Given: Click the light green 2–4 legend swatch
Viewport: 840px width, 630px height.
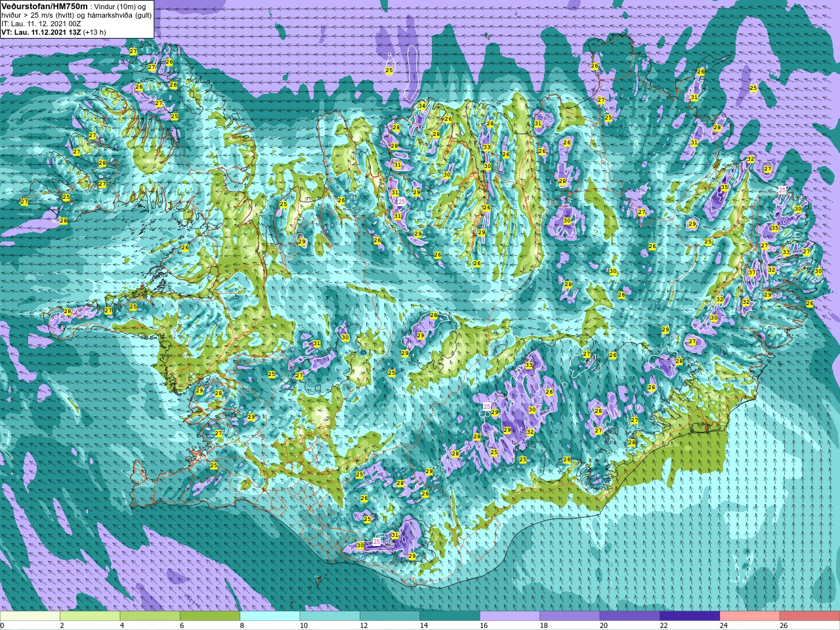Looking at the screenshot, I should 90,616.
